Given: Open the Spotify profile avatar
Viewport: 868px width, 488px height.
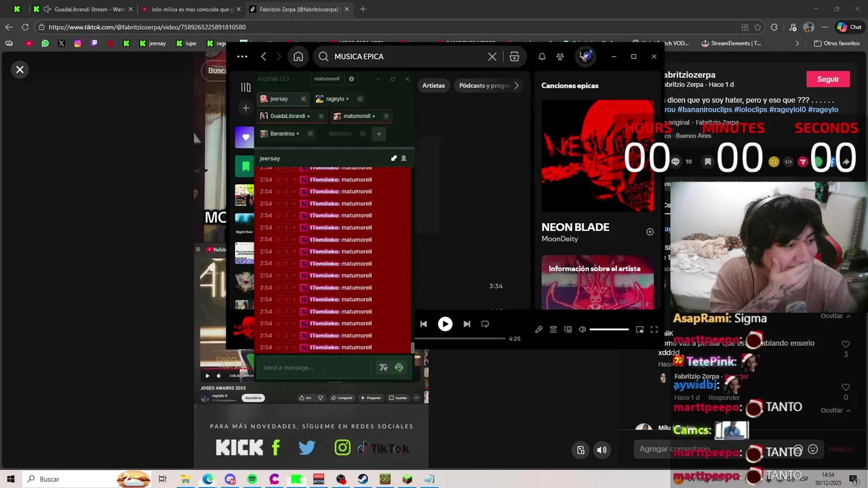Looking at the screenshot, I should coord(586,57).
